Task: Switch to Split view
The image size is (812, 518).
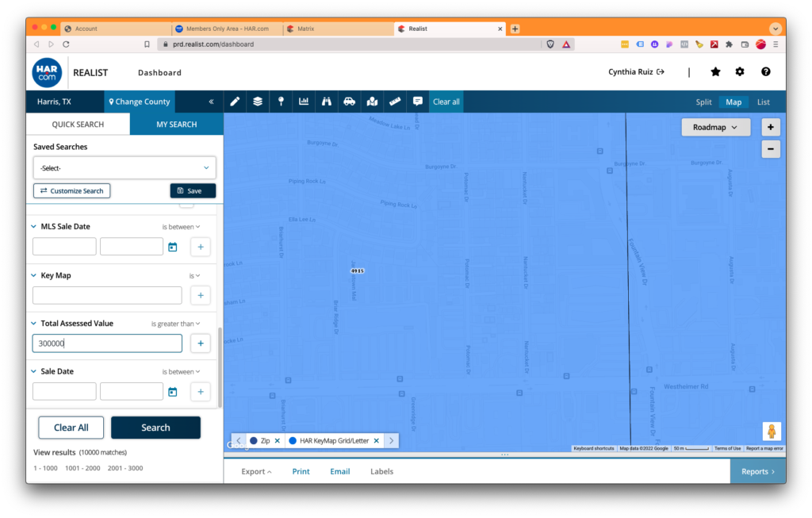Action: pyautogui.click(x=703, y=102)
